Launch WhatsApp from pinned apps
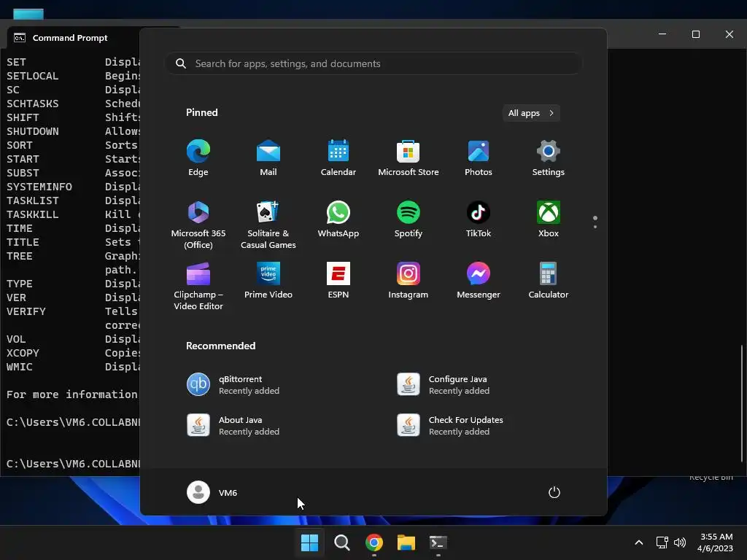This screenshot has width=747, height=560. point(338,219)
